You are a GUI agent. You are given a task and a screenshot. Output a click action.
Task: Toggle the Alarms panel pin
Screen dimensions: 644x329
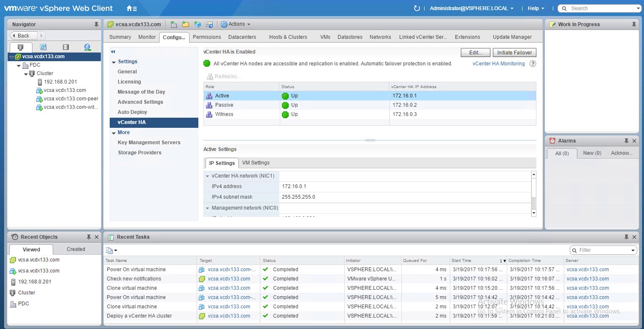[x=626, y=141]
